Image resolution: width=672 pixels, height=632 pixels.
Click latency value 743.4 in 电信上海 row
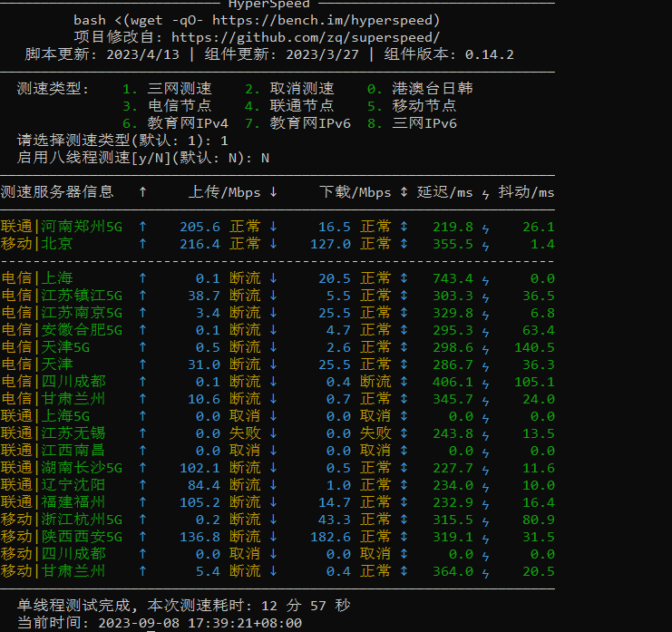pyautogui.click(x=453, y=278)
